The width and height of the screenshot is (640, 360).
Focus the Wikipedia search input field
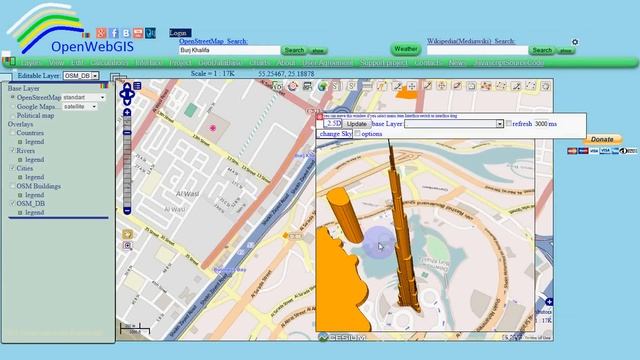[477, 50]
